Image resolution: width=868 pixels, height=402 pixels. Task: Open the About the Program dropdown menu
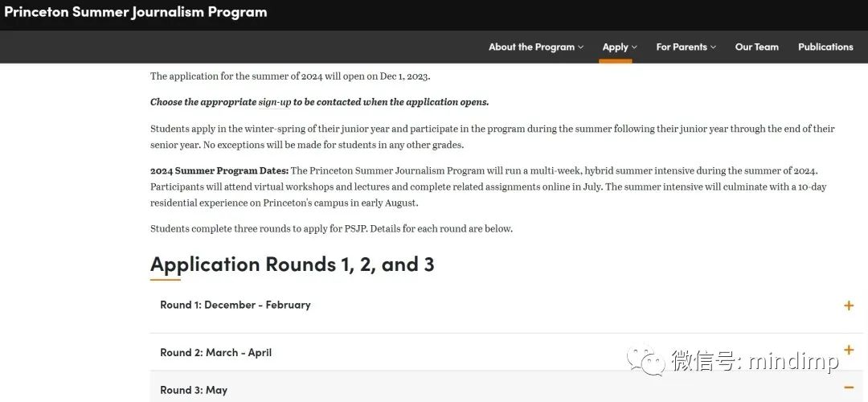point(536,47)
